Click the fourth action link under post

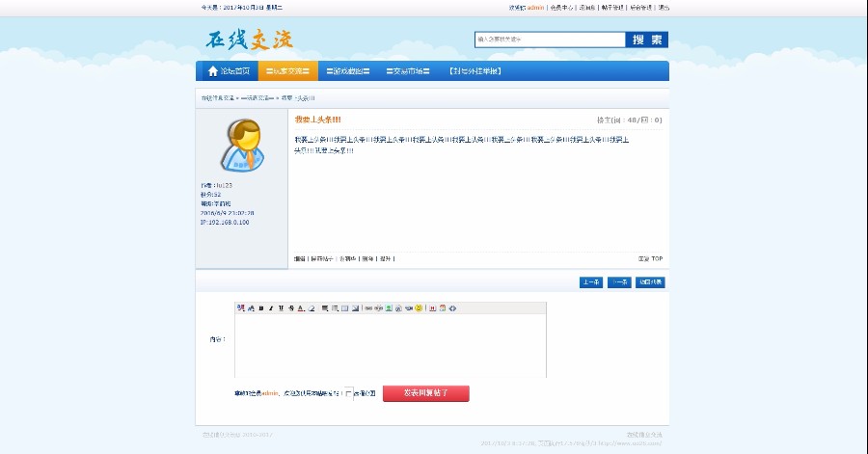pos(367,258)
